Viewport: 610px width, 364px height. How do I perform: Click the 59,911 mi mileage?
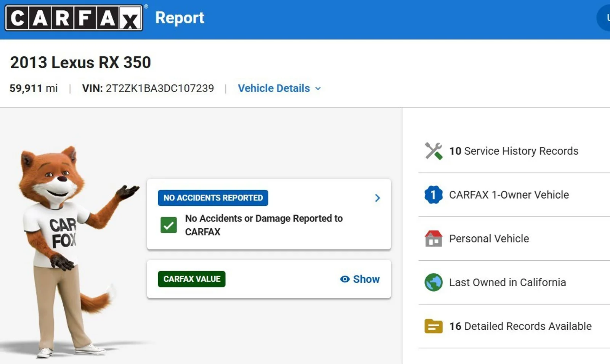tap(34, 88)
